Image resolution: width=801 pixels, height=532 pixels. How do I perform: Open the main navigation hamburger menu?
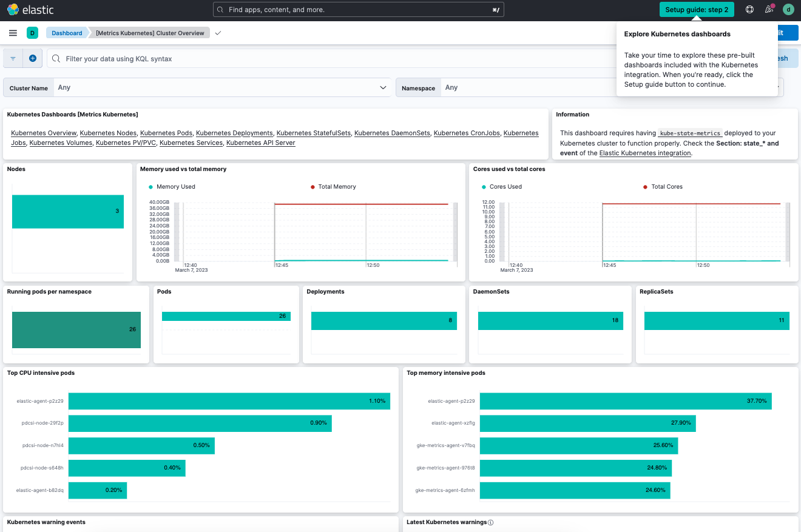pyautogui.click(x=13, y=33)
